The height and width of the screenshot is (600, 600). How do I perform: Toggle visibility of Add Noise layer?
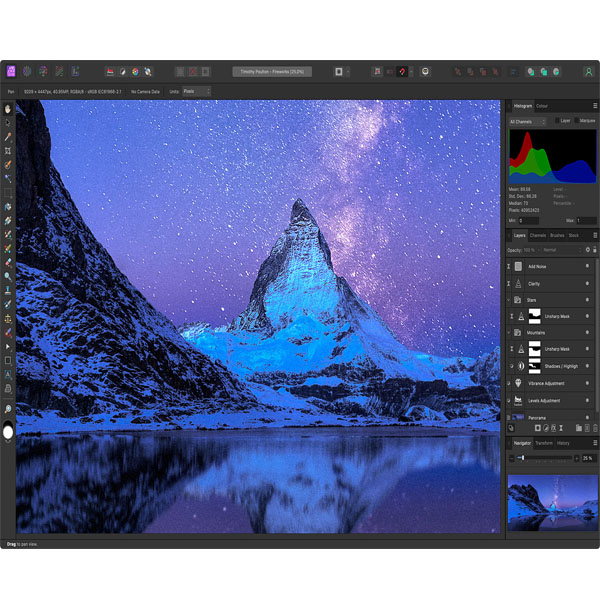587,267
